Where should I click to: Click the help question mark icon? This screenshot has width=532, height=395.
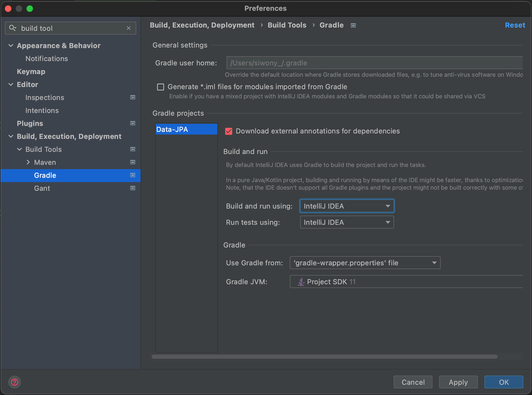(15, 382)
